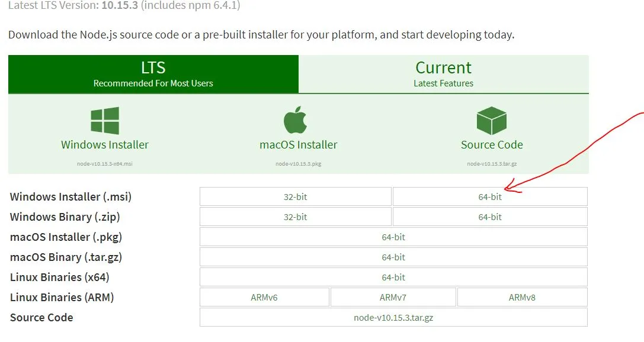Click node-v10.15.3.tar.gz under Source Code cube

(x=492, y=164)
